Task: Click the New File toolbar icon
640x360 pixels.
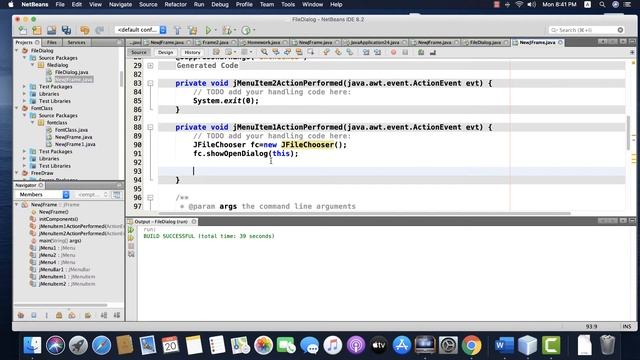Action: click(22, 30)
